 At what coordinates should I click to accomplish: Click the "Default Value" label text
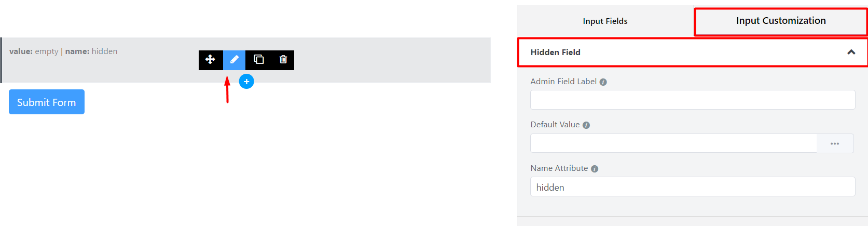tap(555, 125)
